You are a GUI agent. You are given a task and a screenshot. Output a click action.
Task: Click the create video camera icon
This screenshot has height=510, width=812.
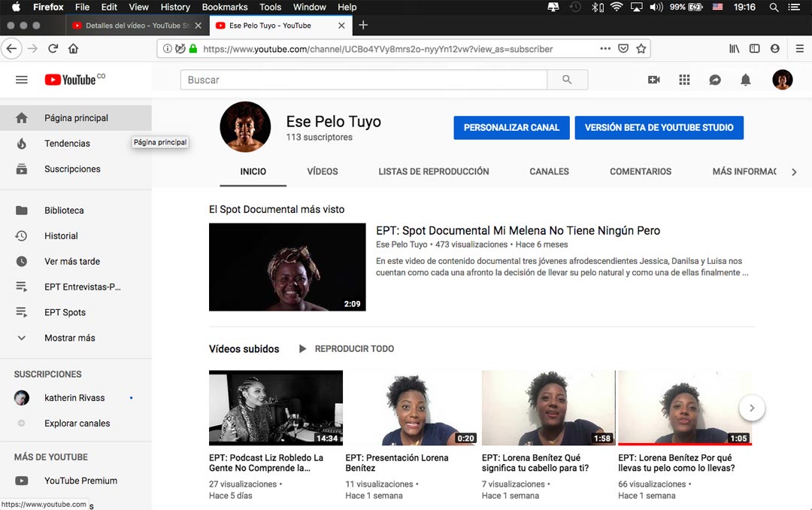click(653, 80)
